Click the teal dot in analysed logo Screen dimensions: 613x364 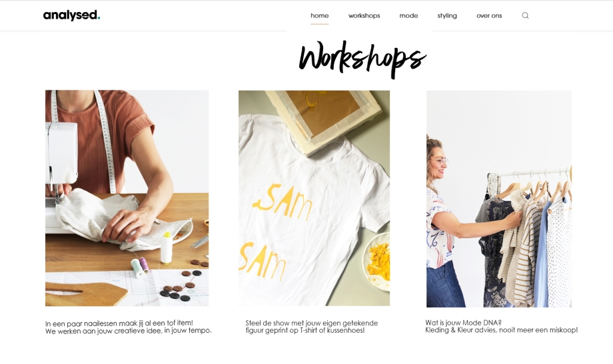click(x=99, y=17)
